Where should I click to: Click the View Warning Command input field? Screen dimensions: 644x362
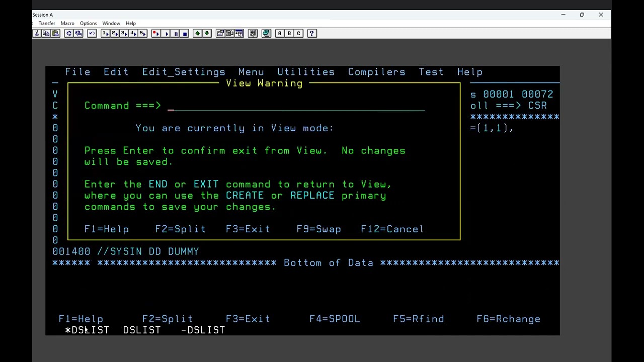tap(297, 106)
